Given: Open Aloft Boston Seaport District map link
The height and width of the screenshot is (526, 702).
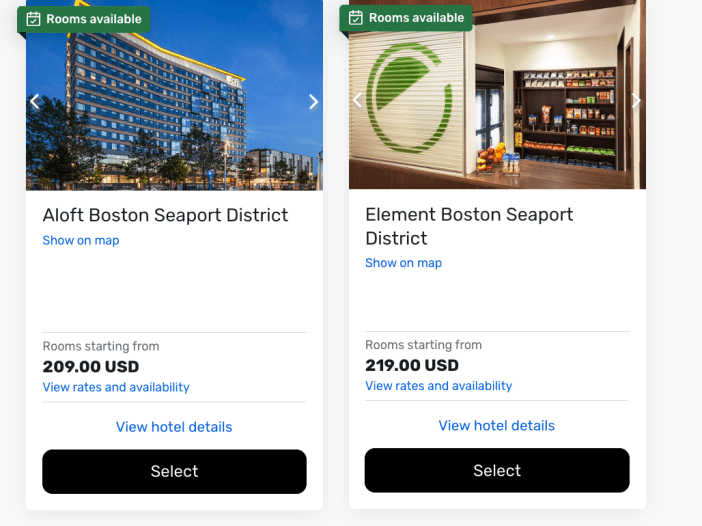Looking at the screenshot, I should click(x=81, y=240).
